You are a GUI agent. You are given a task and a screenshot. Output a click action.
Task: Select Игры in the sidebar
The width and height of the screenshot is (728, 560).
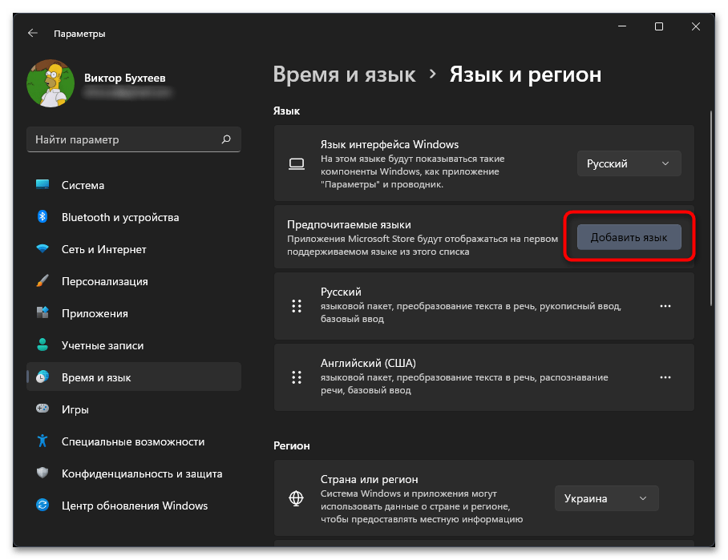134,409
